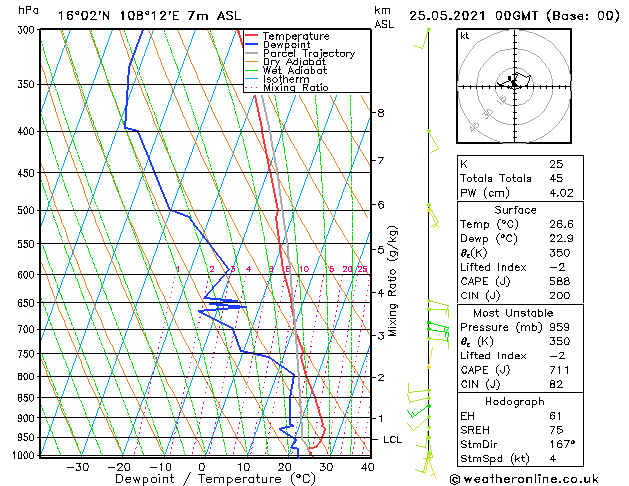629x486 pixels.
Task: Click the 8 km altitude tick label
Action: [381, 113]
